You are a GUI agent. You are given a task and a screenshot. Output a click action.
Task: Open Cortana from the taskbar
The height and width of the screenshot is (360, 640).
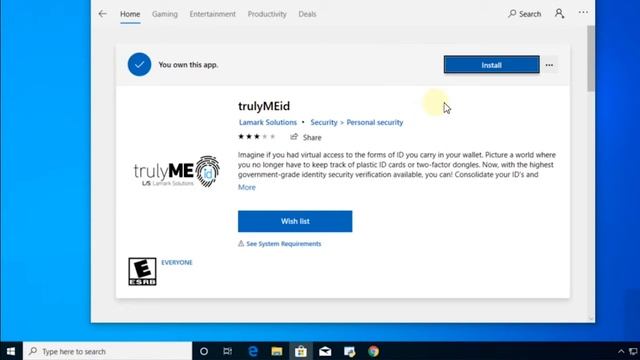(204, 351)
